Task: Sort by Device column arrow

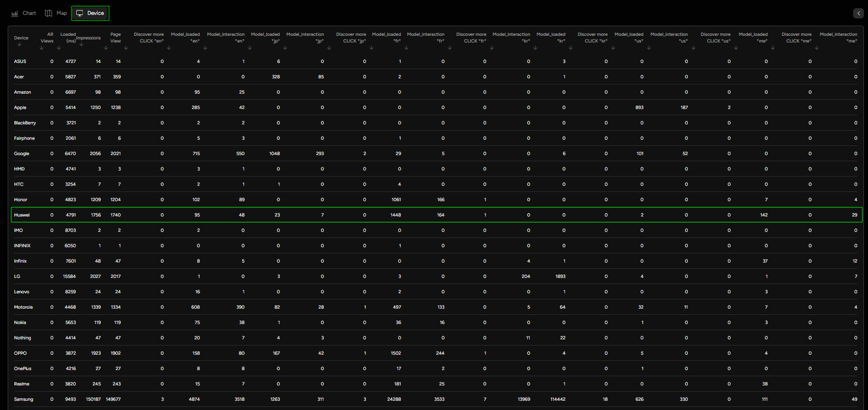Action: [19, 45]
